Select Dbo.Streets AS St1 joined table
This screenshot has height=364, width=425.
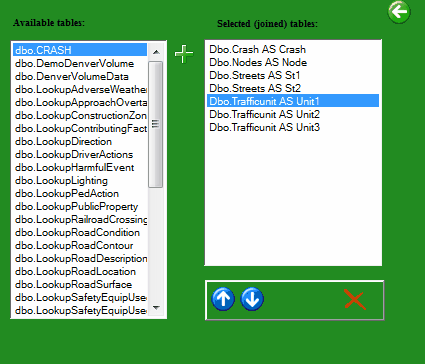click(293, 75)
